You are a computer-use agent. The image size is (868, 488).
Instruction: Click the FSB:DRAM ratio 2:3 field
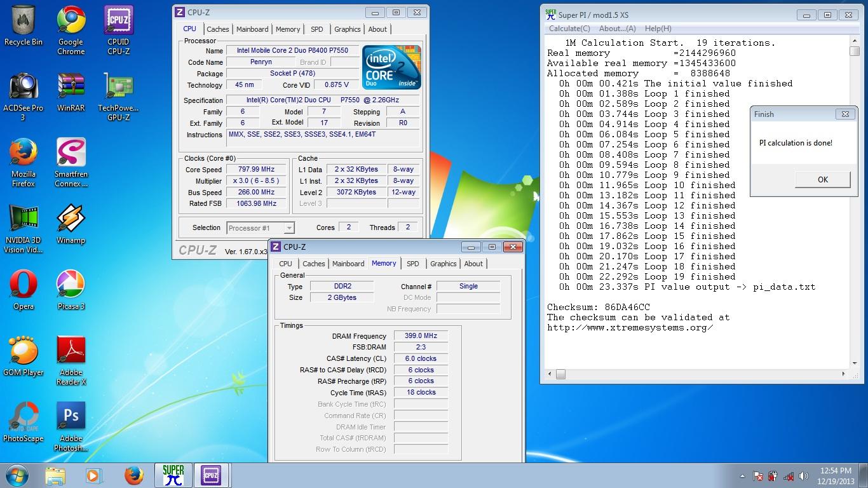(x=421, y=347)
